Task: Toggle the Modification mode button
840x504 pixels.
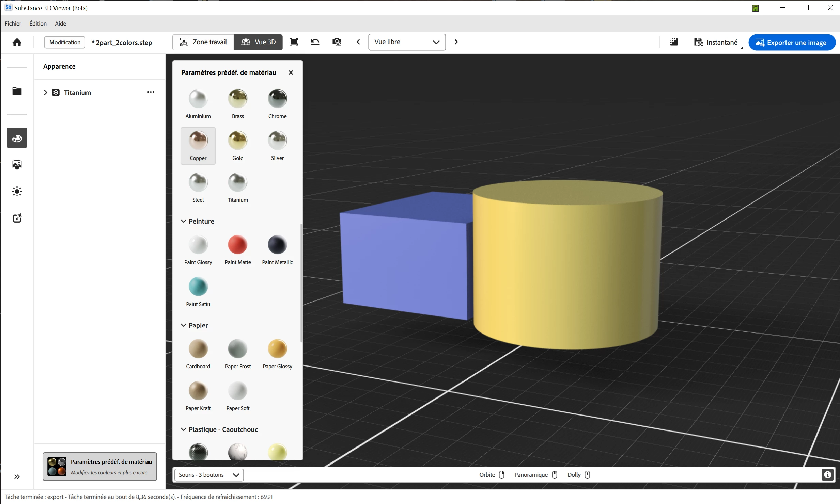Action: tap(65, 42)
